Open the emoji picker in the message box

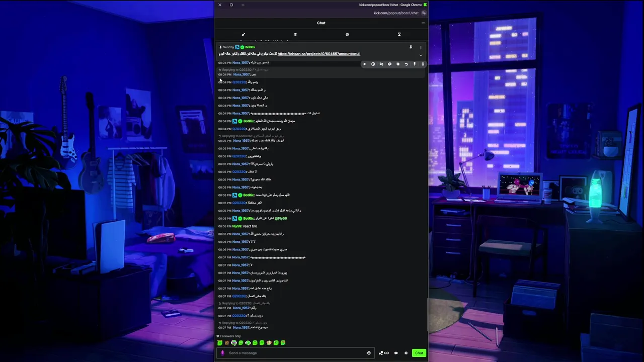369,353
